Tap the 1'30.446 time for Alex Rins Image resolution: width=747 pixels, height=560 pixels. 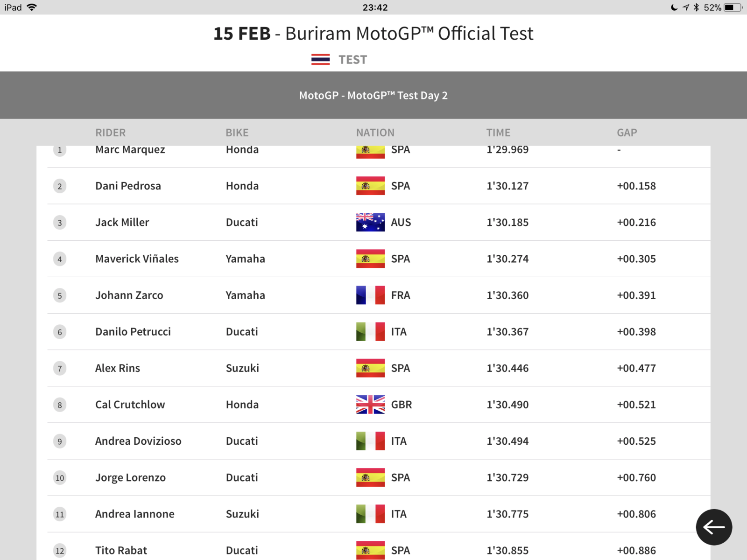click(x=507, y=368)
